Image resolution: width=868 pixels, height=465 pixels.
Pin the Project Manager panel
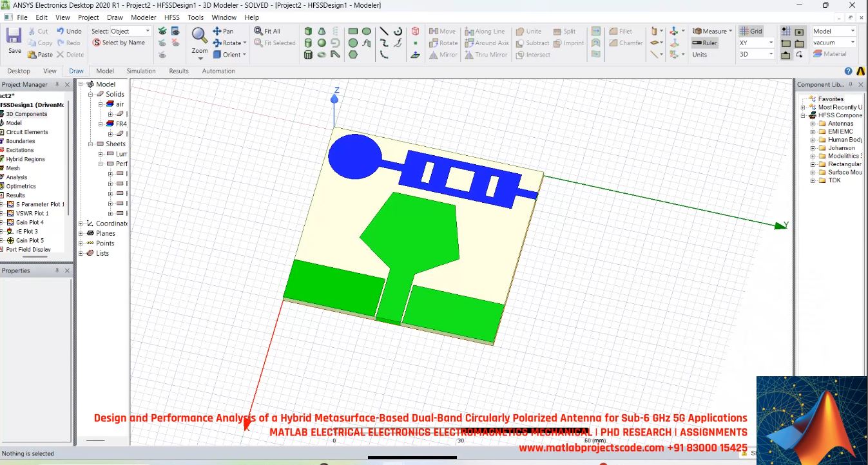57,84
